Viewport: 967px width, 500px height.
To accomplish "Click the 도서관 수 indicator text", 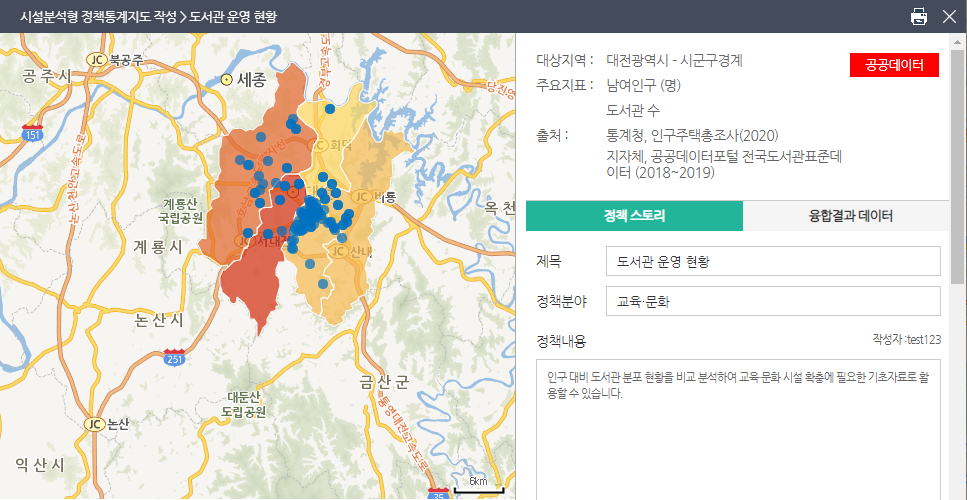I will (633, 110).
